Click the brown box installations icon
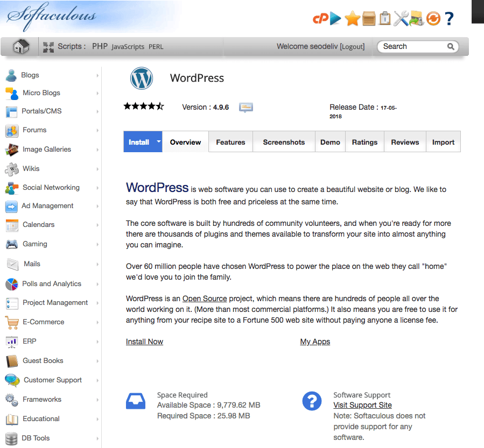The width and height of the screenshot is (484, 448). [x=369, y=18]
